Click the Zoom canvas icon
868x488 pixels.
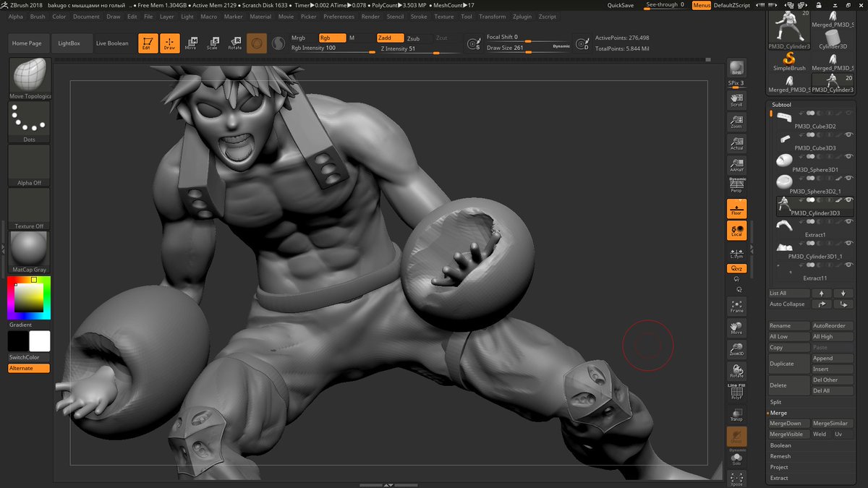pyautogui.click(x=736, y=121)
